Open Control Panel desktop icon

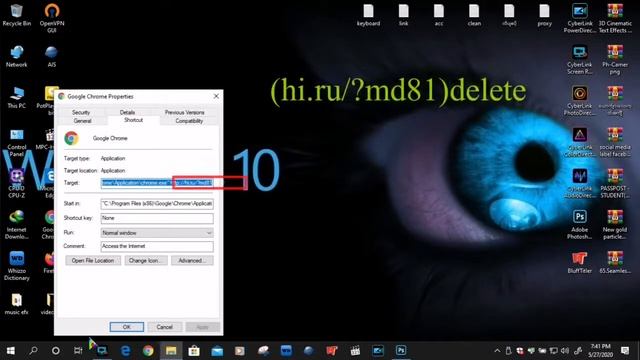[16, 143]
